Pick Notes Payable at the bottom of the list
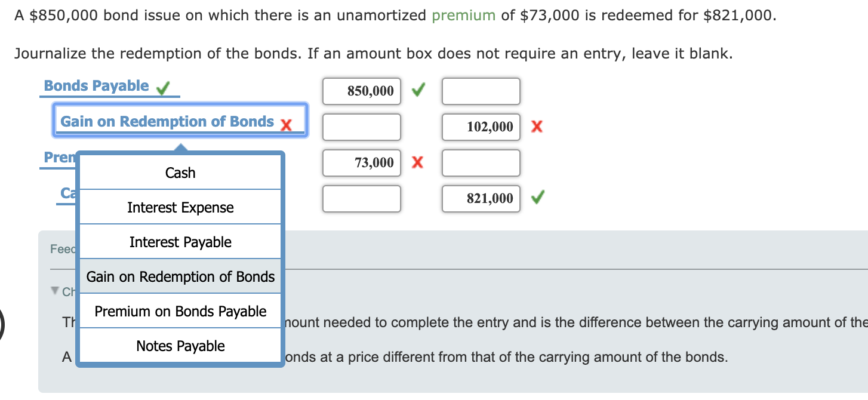The image size is (868, 400). coord(179,346)
